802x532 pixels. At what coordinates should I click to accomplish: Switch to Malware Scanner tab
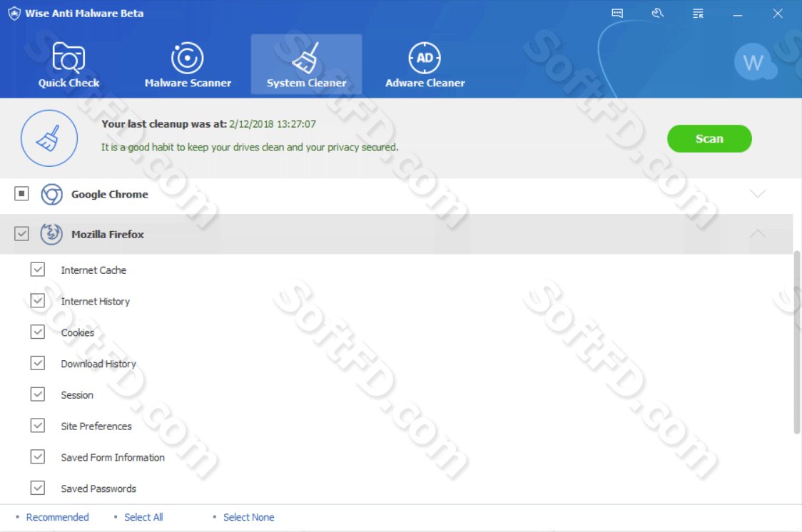pyautogui.click(x=188, y=65)
